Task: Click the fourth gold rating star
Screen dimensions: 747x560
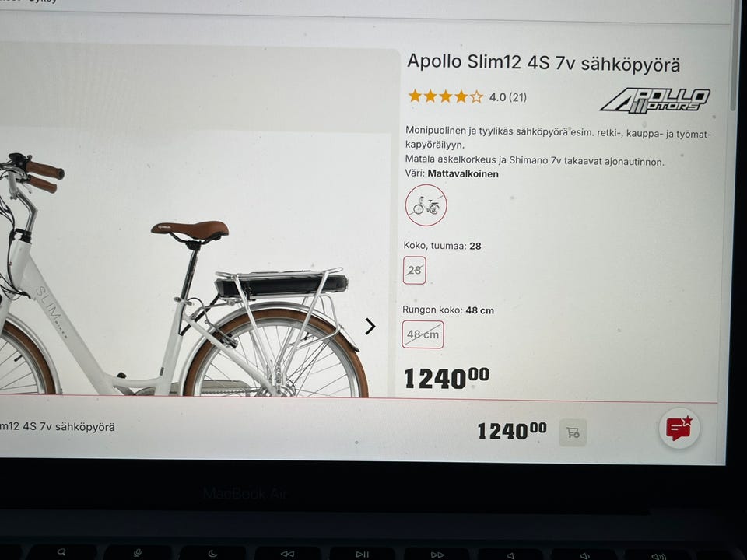Action: (461, 96)
